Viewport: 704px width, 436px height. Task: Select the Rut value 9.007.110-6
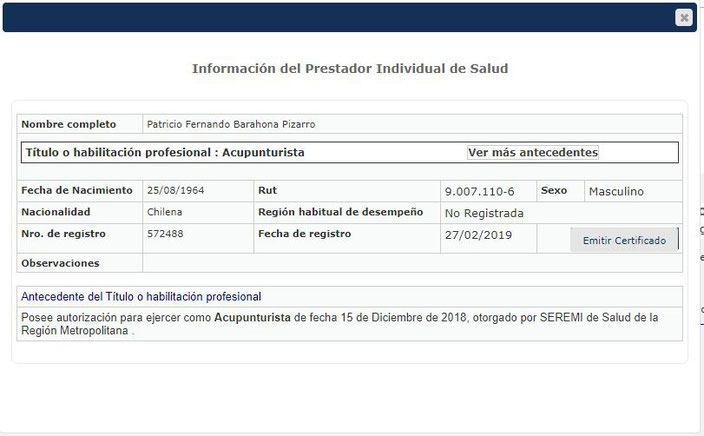point(479,191)
